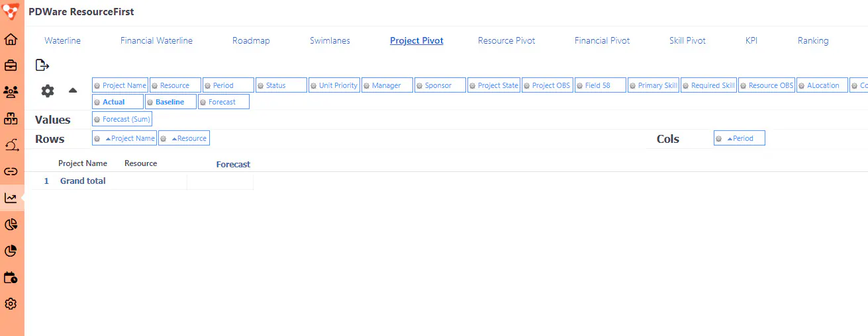This screenshot has width=868, height=336.
Task: Click the Resource field chip in field list
Action: click(175, 85)
